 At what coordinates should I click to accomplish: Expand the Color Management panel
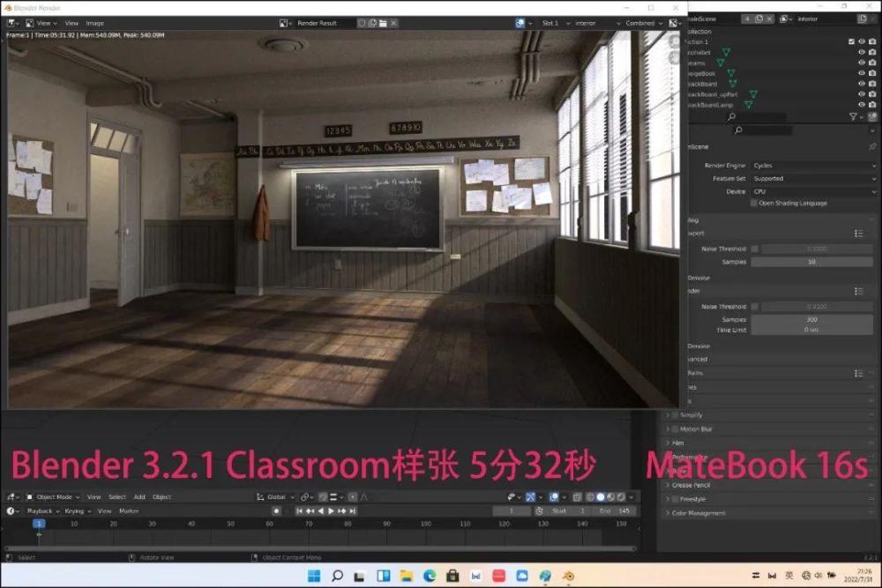click(x=698, y=513)
